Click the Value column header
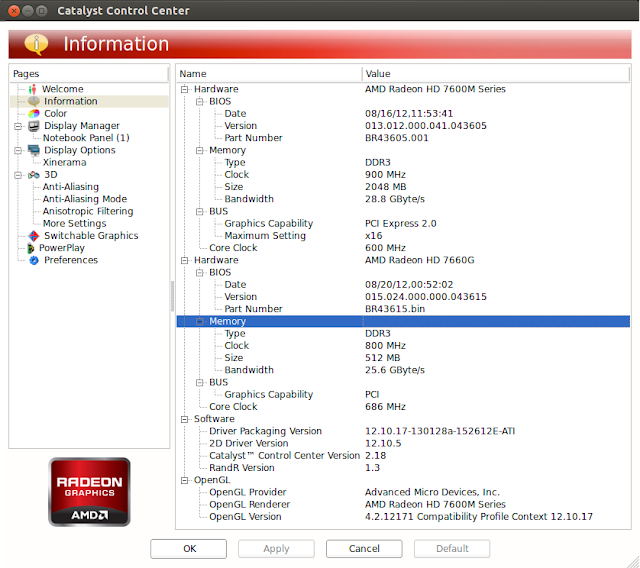Image resolution: width=640 pixels, height=568 pixels. (x=496, y=74)
